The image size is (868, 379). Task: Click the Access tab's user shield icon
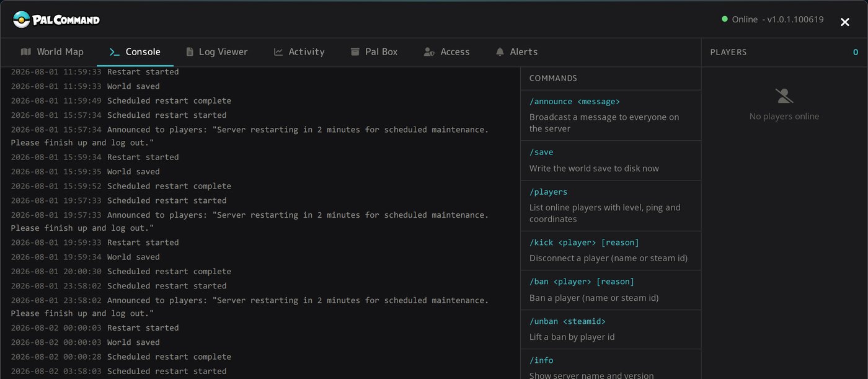[429, 52]
